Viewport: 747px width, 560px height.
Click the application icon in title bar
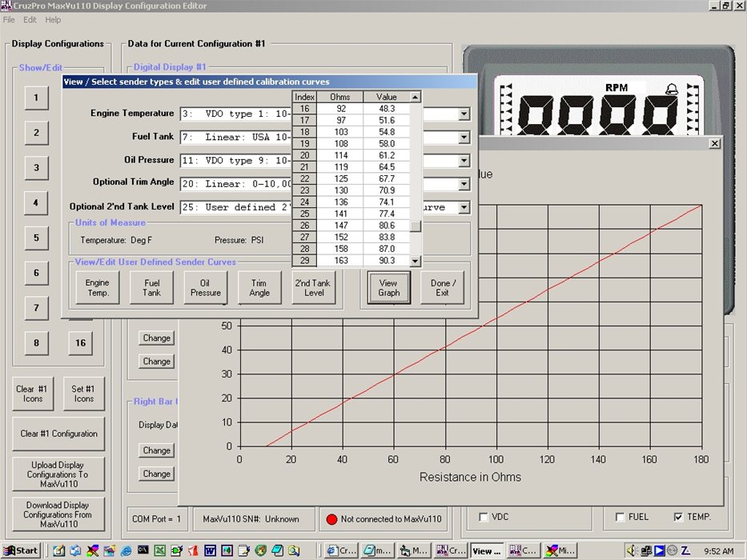[x=6, y=6]
